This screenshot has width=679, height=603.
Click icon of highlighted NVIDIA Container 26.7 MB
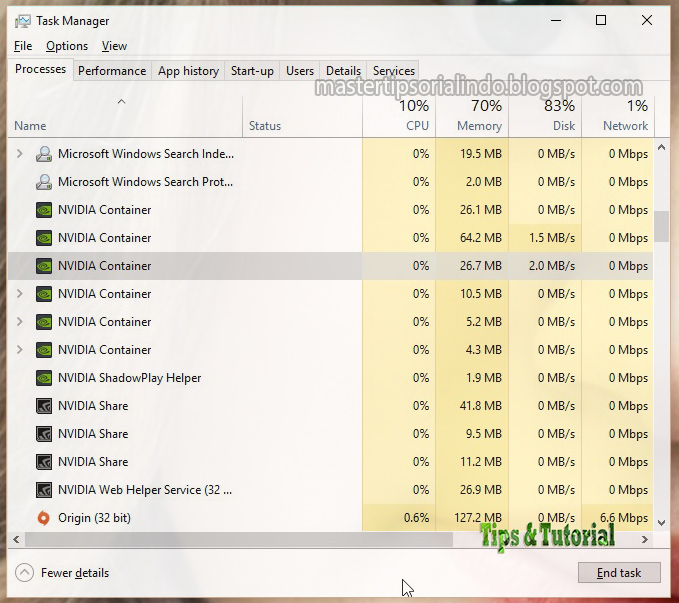point(44,266)
